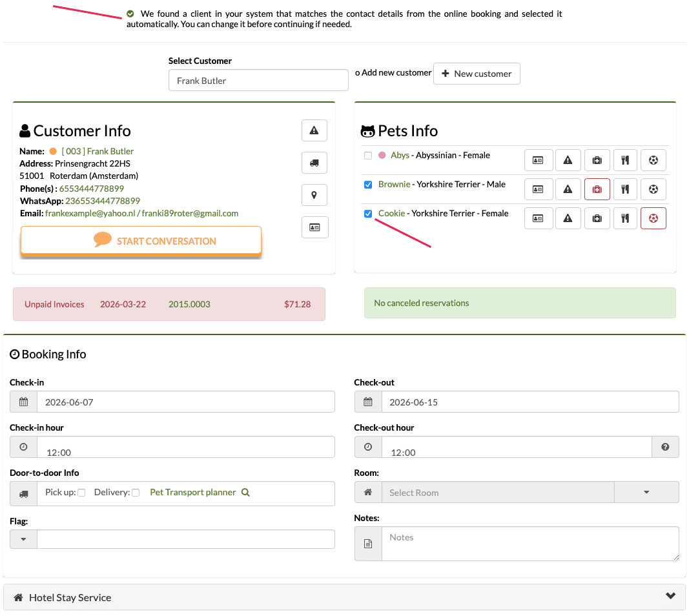This screenshot has height=616, width=689.
Task: Click the phone number 6553444778899
Action: pyautogui.click(x=92, y=189)
